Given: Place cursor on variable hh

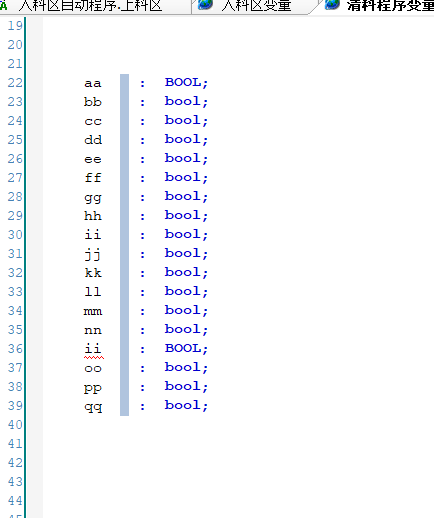Looking at the screenshot, I should pyautogui.click(x=93, y=216).
